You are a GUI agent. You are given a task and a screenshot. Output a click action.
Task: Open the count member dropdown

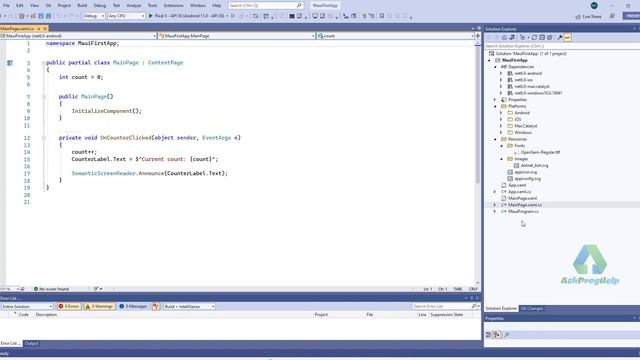click(396, 36)
